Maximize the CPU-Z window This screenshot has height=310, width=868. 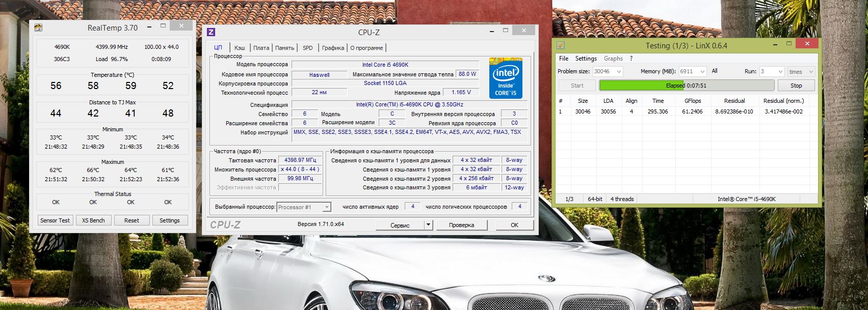tap(506, 31)
